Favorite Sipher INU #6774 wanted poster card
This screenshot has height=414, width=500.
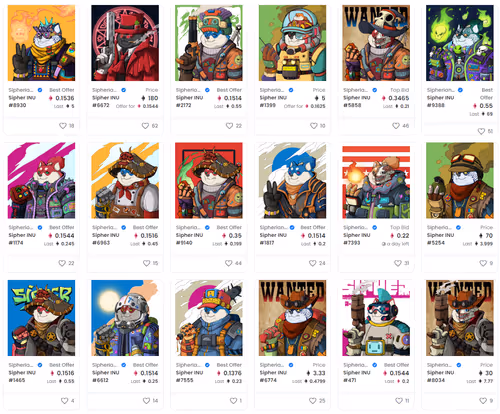[x=313, y=401]
